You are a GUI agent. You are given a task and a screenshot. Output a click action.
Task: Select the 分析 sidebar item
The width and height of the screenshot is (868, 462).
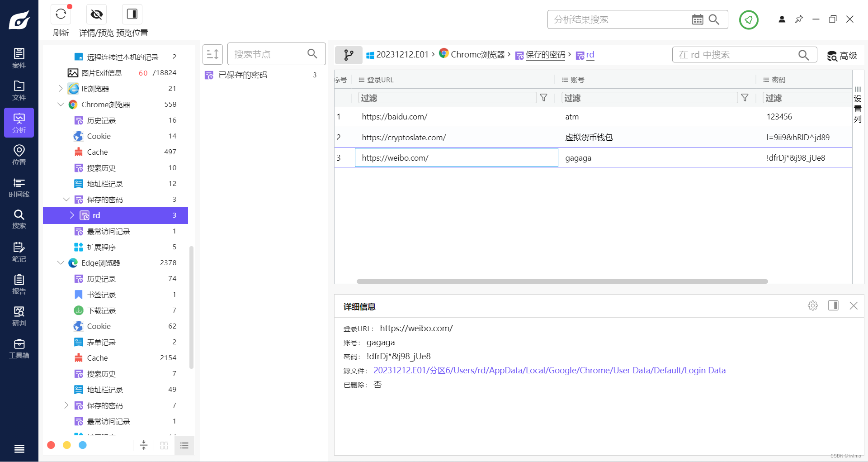(x=19, y=123)
